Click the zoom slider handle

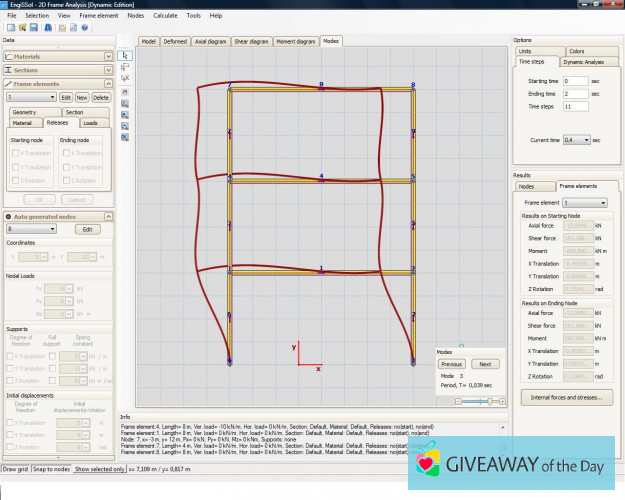pyautogui.click(x=488, y=400)
